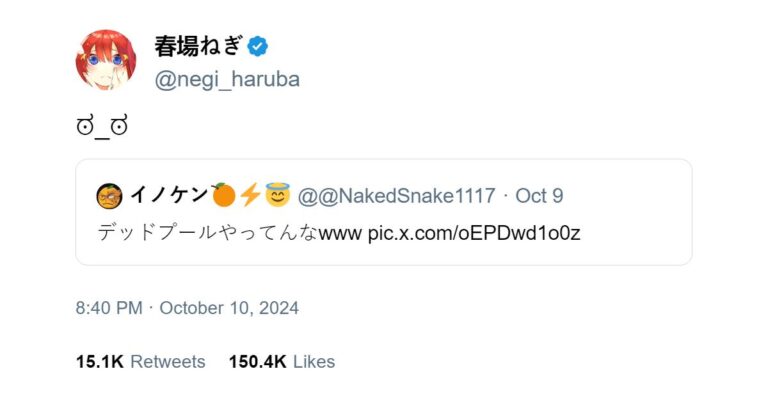Click the quoted user name イノケン
The width and height of the screenshot is (768, 401).
click(169, 195)
